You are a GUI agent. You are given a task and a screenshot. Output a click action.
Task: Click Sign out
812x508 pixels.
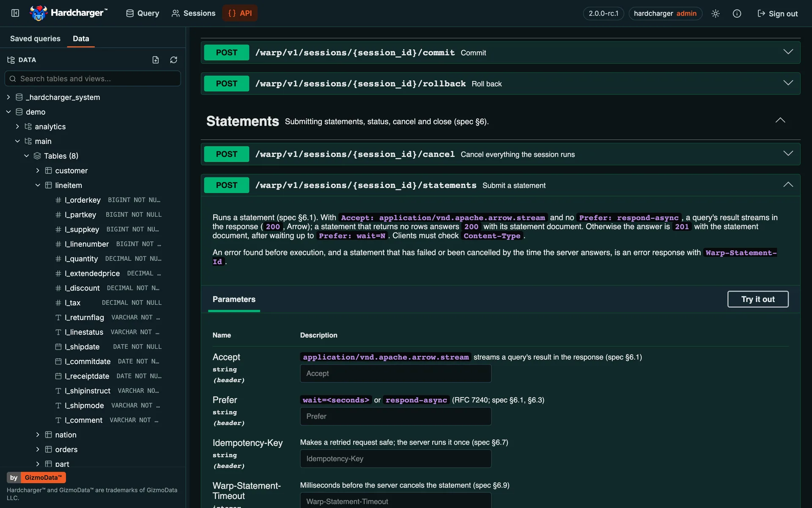click(x=777, y=14)
